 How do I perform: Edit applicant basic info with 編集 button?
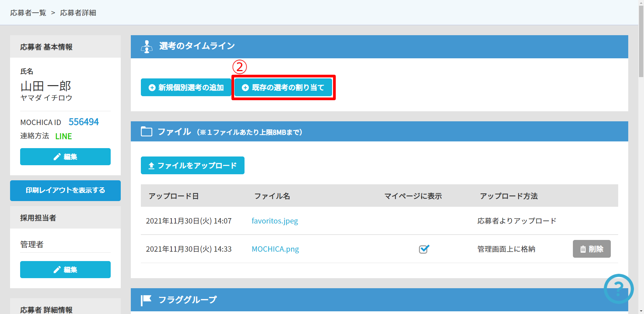coord(65,156)
